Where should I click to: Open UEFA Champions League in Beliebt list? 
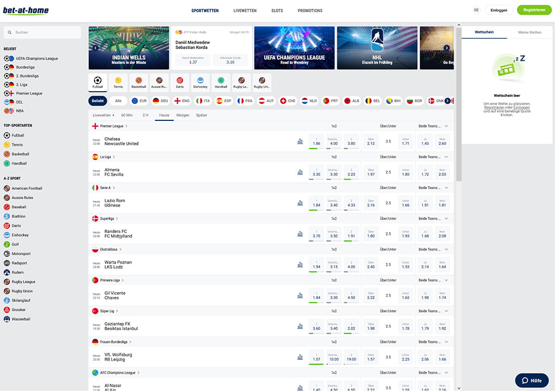[x=31, y=58]
